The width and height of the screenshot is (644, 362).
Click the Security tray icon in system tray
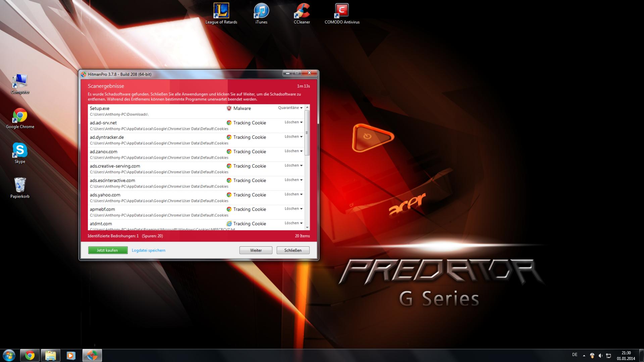pyautogui.click(x=592, y=355)
